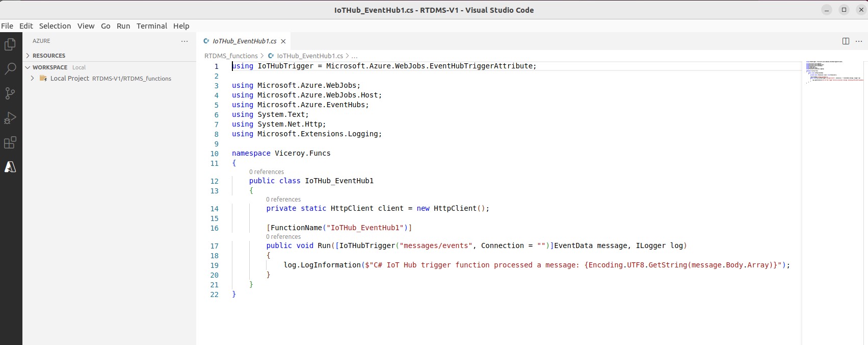This screenshot has width=868, height=345.
Task: Close the IoTHub_EventHub1.cs tab
Action: pos(283,41)
